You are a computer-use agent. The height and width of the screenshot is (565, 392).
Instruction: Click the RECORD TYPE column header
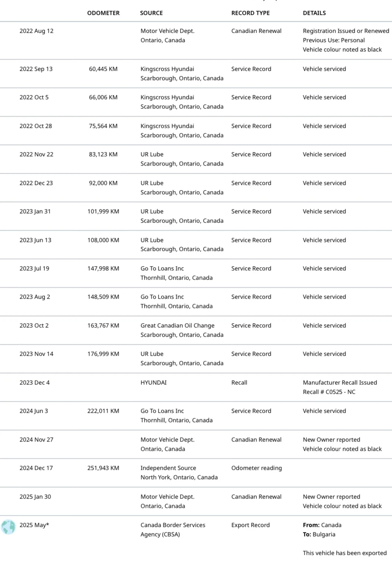(x=250, y=13)
